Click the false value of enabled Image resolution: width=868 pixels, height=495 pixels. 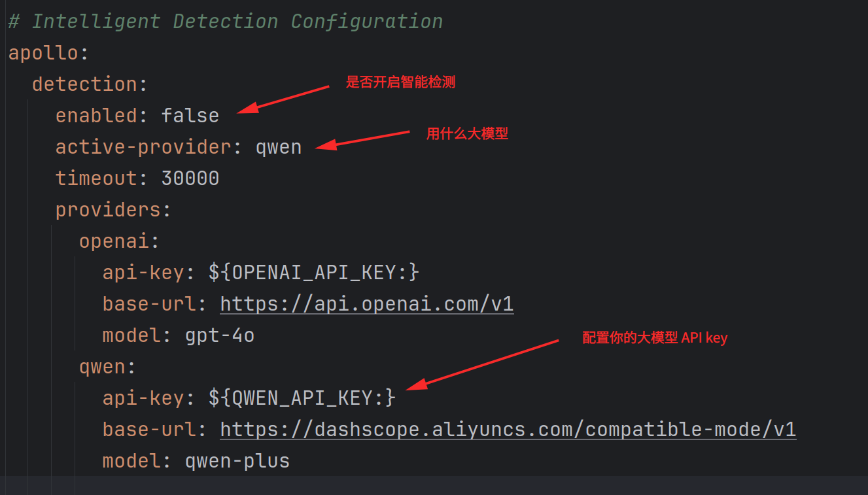(190, 116)
